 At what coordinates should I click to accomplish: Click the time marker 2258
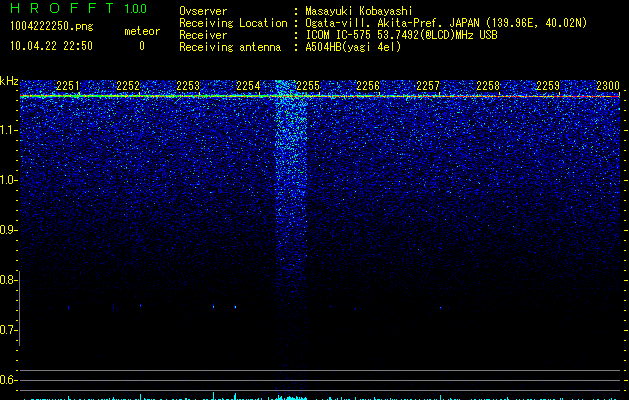(x=488, y=86)
